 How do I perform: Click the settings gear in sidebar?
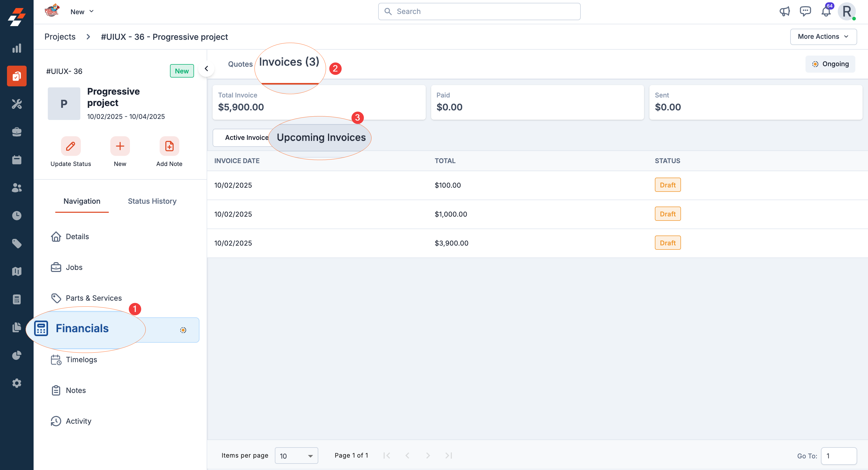17,383
